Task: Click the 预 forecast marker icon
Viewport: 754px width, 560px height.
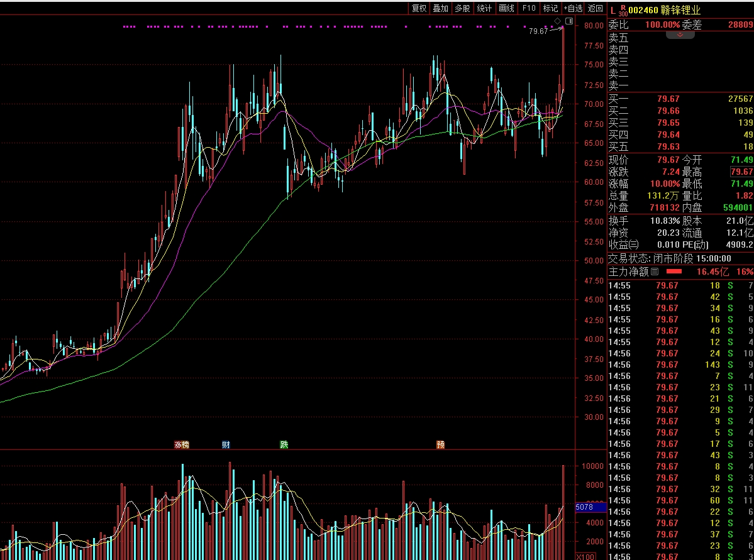Action: (x=440, y=444)
